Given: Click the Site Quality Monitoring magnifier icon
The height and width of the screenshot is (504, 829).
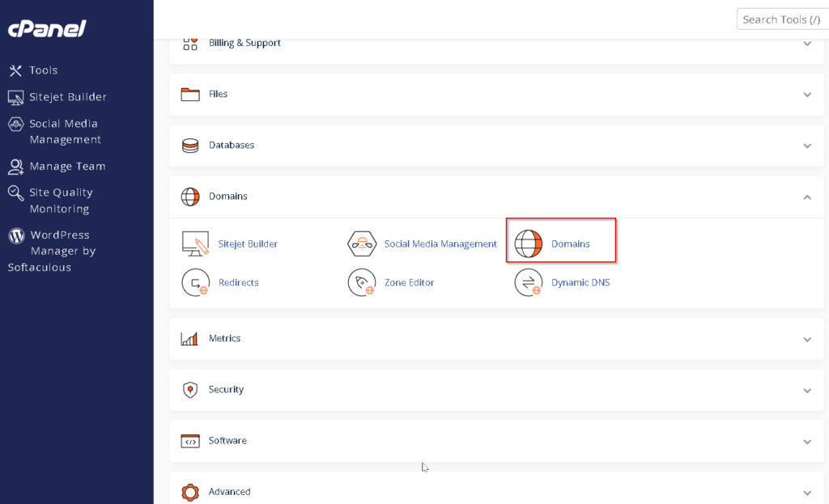Looking at the screenshot, I should (x=15, y=193).
